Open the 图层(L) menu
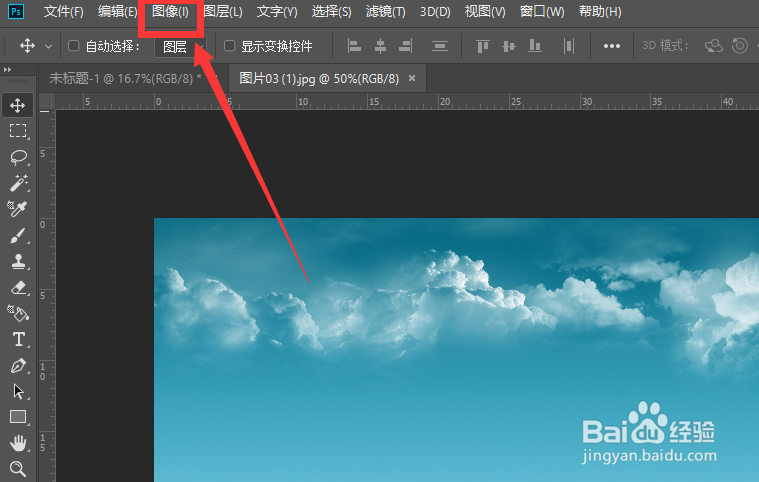This screenshot has width=759, height=482. pyautogui.click(x=223, y=12)
